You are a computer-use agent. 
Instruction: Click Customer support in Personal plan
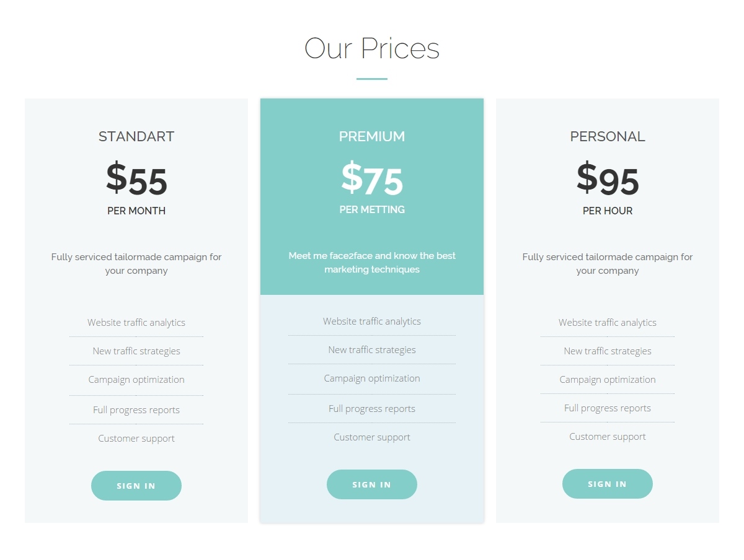[x=608, y=437]
